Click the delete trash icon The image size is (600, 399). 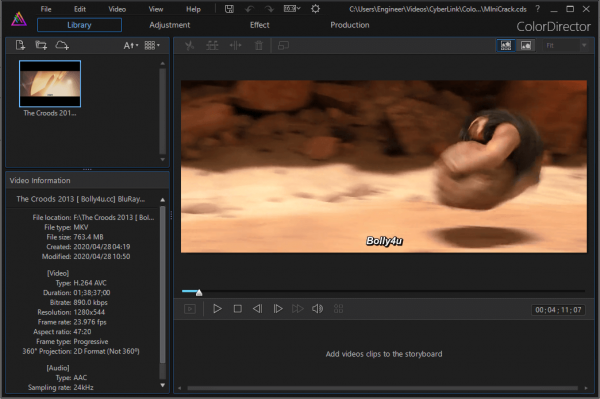click(259, 46)
